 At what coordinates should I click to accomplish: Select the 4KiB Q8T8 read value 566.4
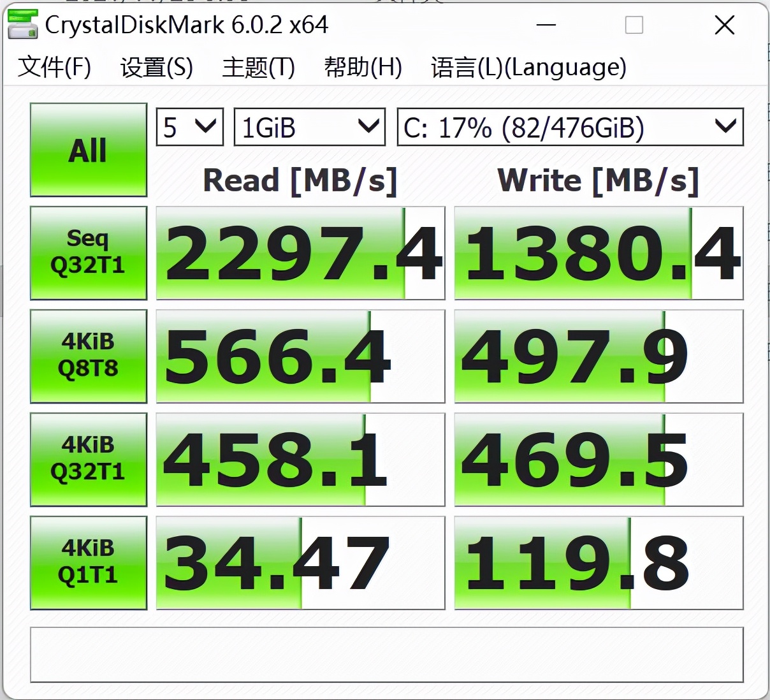301,356
